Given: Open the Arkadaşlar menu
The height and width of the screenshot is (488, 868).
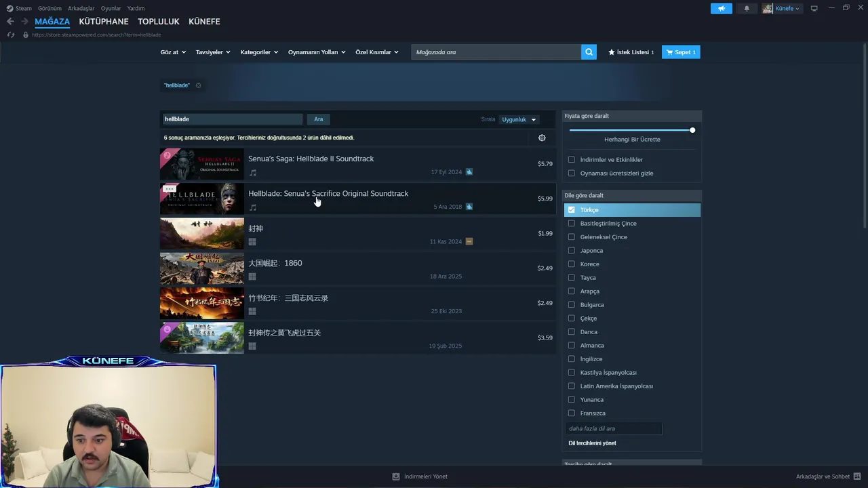Looking at the screenshot, I should 81,8.
